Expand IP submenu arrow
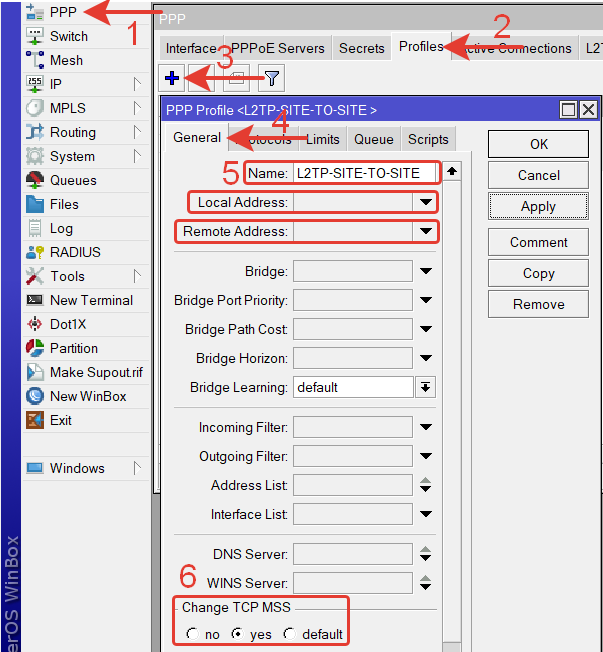The image size is (603, 652). pos(137,84)
